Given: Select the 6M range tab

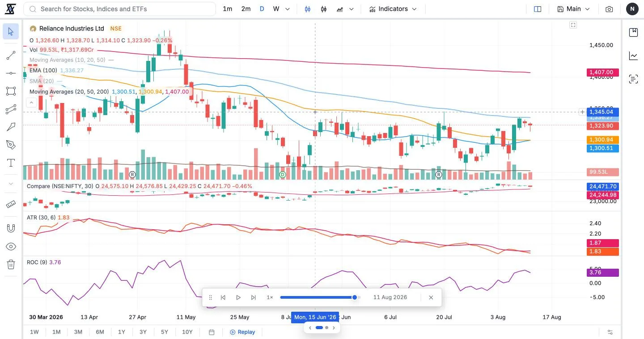Looking at the screenshot, I should (100, 332).
